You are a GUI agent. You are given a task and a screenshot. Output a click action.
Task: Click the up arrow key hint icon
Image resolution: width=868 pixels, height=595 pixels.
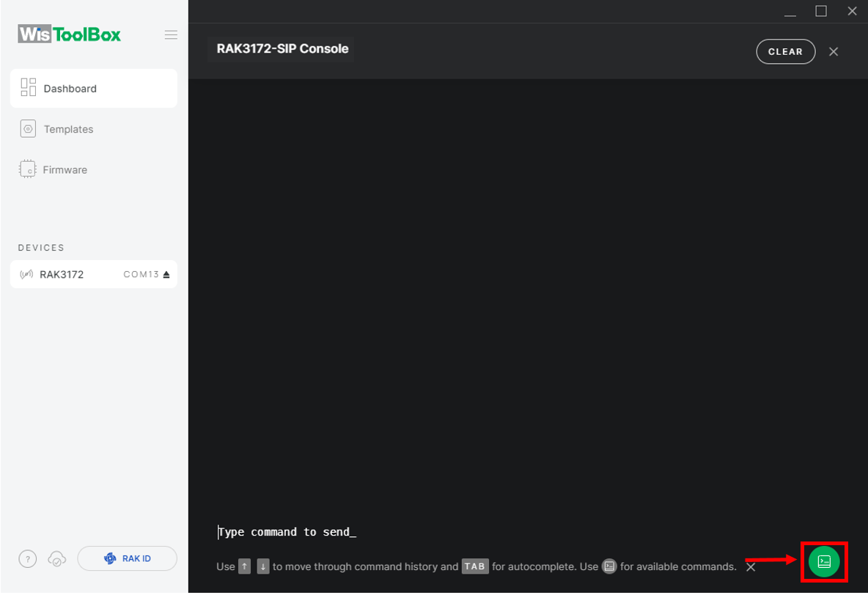coord(244,566)
